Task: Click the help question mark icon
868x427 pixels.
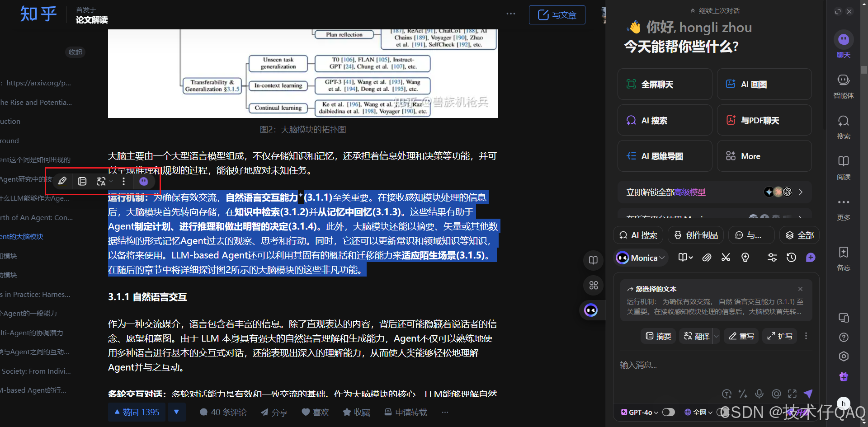Action: pyautogui.click(x=844, y=337)
